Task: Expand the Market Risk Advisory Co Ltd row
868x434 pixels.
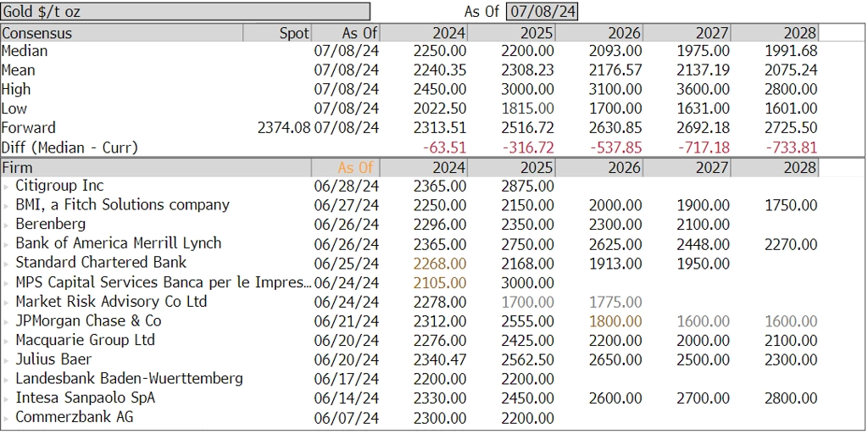Action: tap(6, 302)
